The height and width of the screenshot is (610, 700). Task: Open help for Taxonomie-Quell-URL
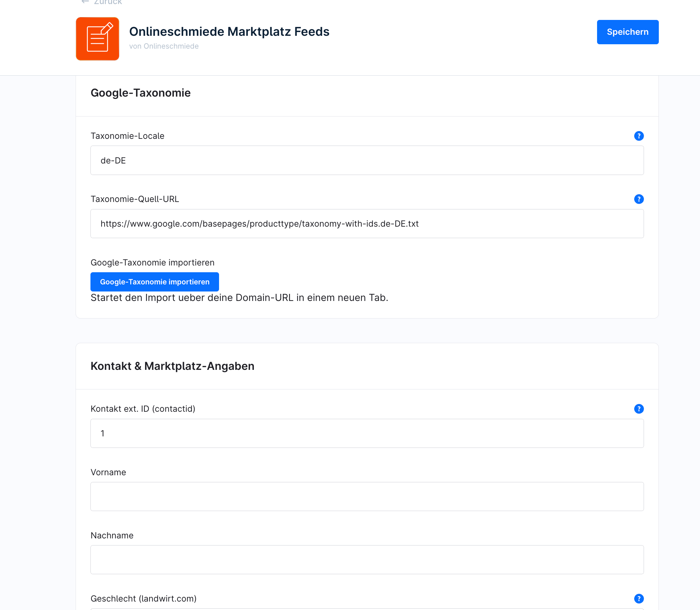click(639, 199)
